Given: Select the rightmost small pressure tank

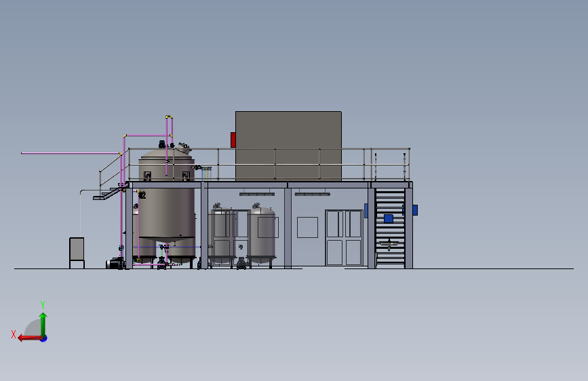Looking at the screenshot, I should 262,235.
